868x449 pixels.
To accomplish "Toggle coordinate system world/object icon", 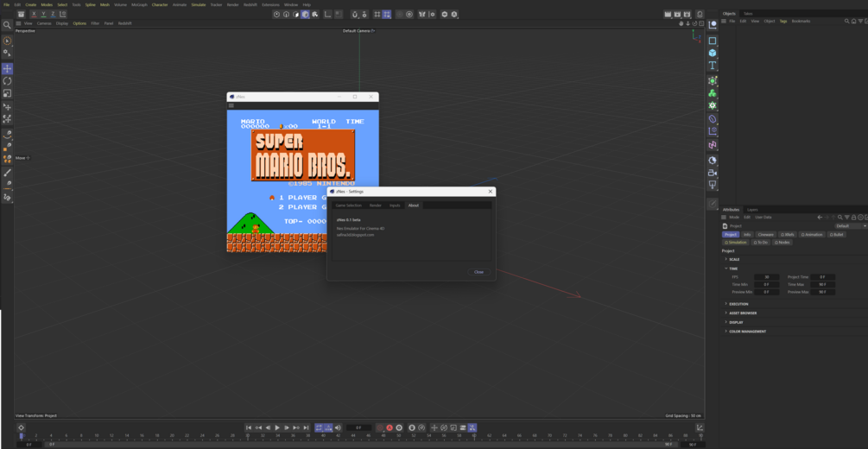I will [x=63, y=15].
